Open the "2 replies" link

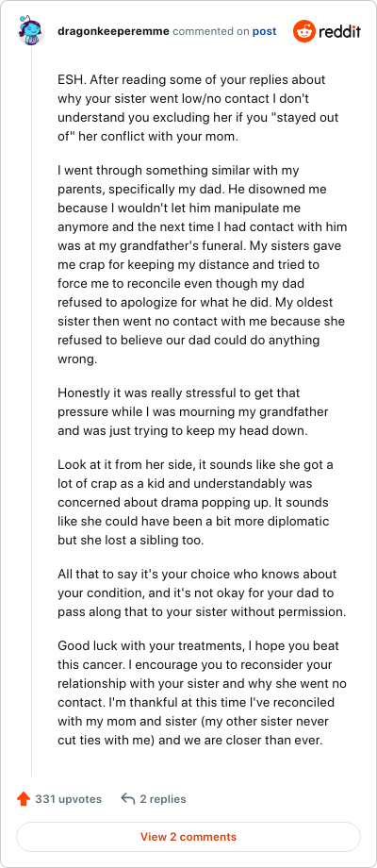point(162,799)
